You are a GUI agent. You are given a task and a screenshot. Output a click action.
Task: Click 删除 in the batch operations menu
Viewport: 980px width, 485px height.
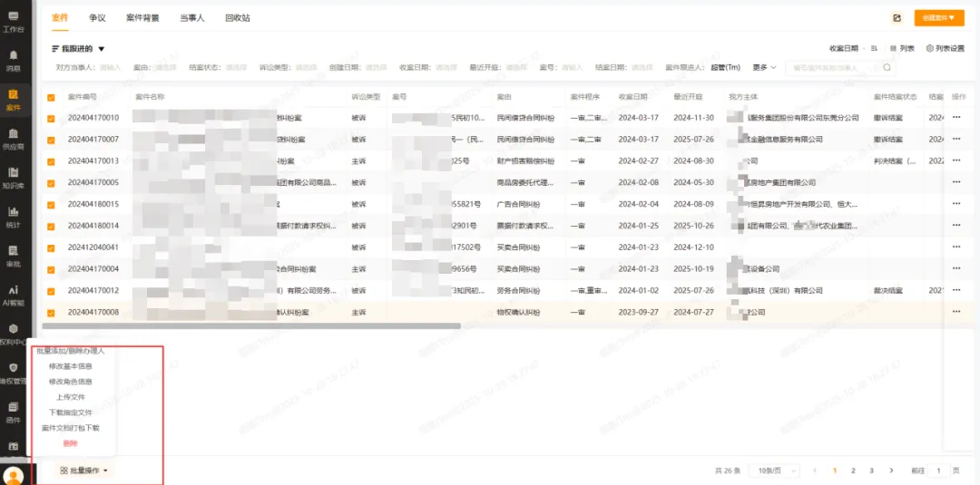coord(70,442)
